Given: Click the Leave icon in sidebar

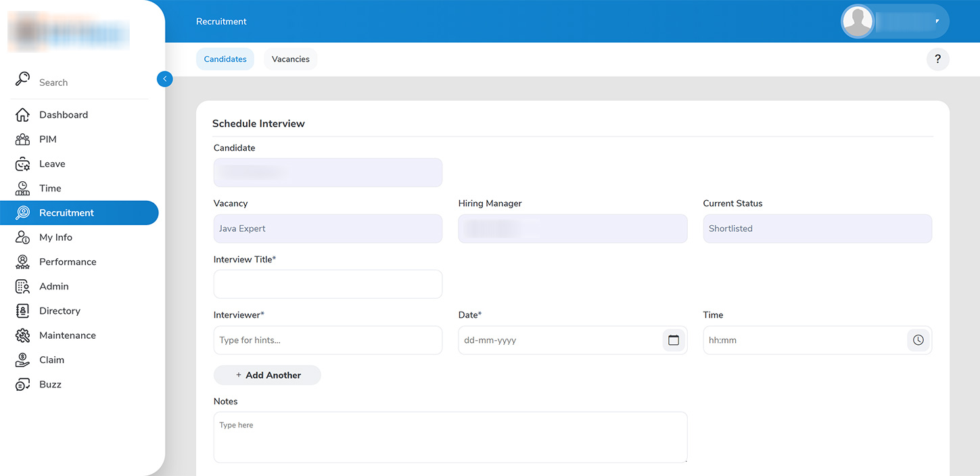Looking at the screenshot, I should pyautogui.click(x=22, y=164).
